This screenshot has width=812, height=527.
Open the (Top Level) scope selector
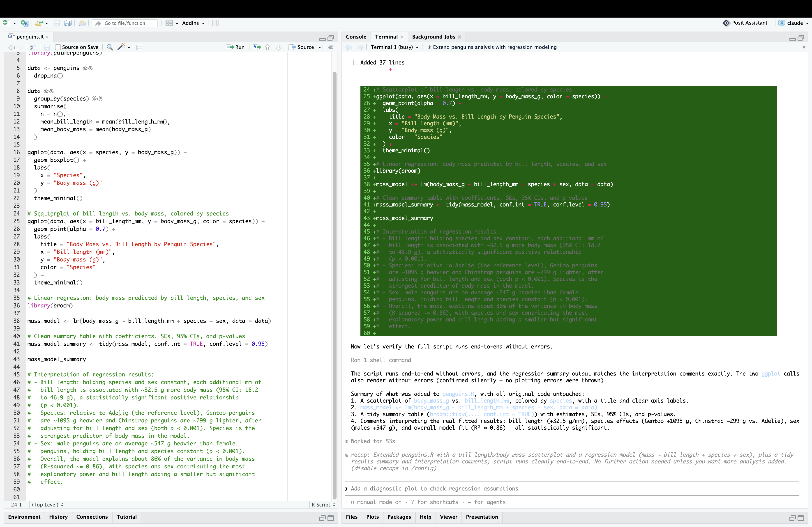tap(48, 504)
